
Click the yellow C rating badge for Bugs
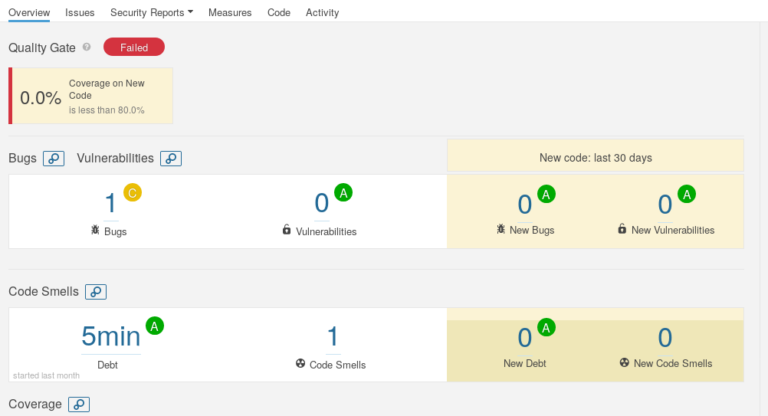133,193
